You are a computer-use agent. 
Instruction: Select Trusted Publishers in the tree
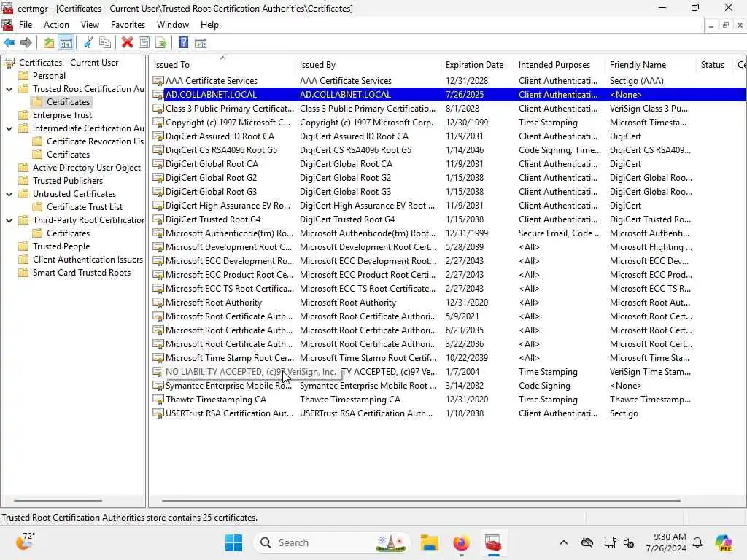[x=68, y=181]
